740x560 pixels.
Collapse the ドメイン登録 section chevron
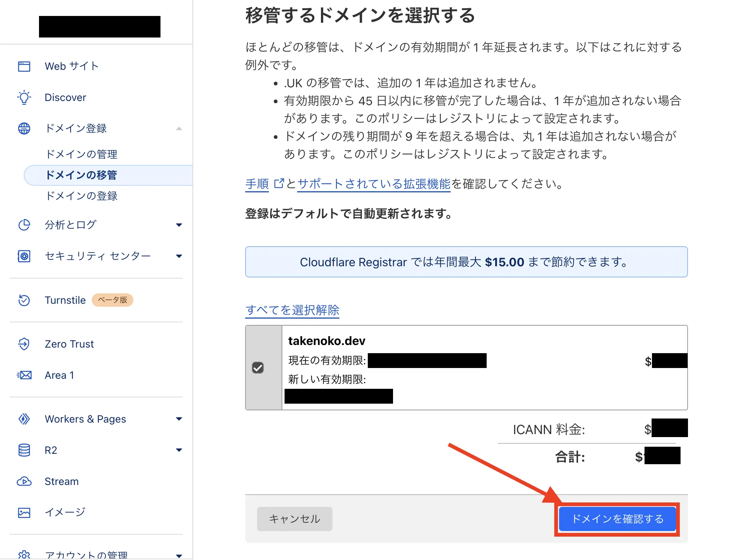click(x=179, y=128)
